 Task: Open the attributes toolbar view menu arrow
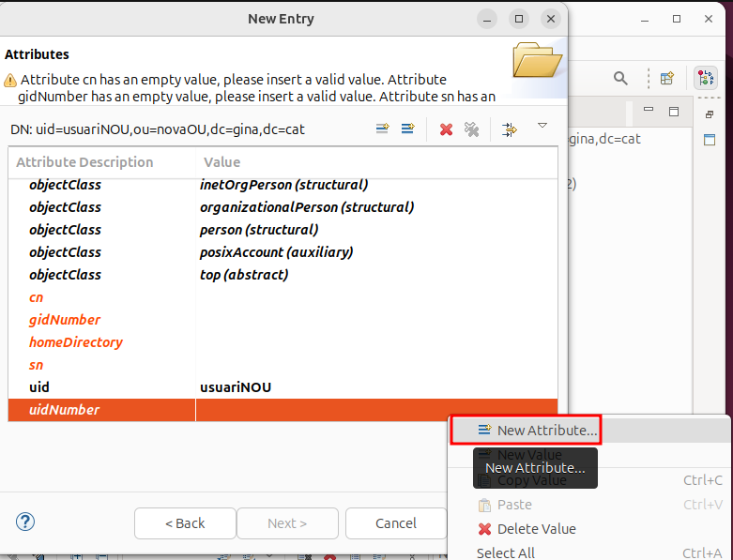pos(542,126)
